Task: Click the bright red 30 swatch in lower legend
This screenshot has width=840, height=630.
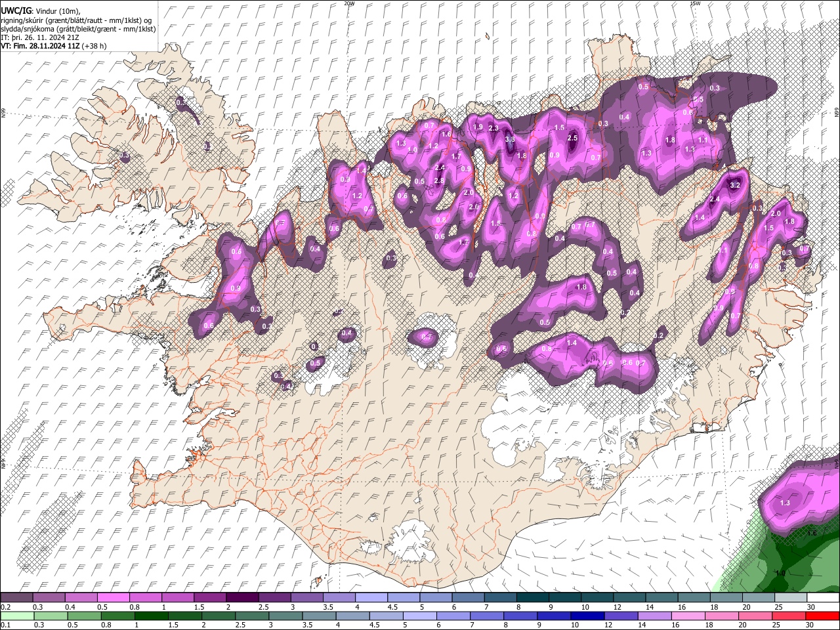Action: 822,616
